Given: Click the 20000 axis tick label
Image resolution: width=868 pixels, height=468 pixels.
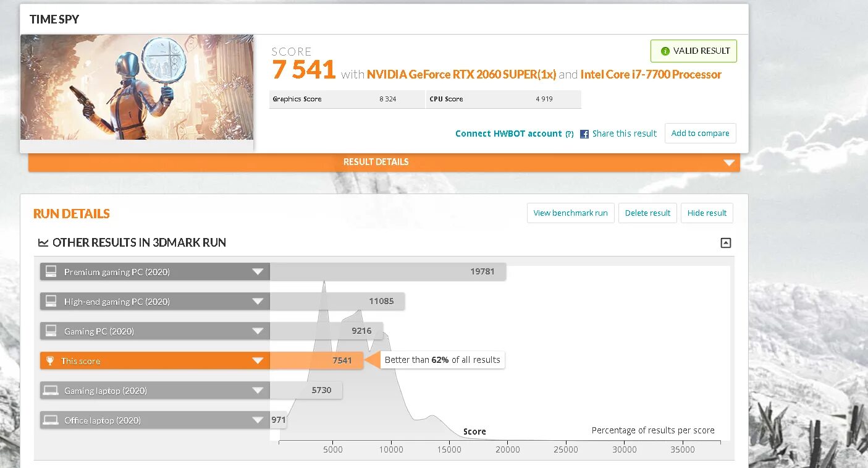Looking at the screenshot, I should [x=508, y=449].
